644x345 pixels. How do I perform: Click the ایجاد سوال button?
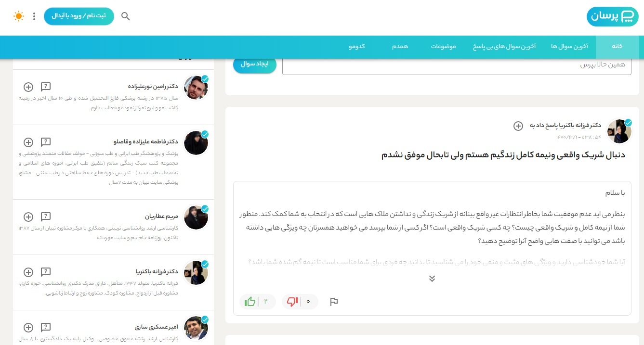[x=254, y=64]
